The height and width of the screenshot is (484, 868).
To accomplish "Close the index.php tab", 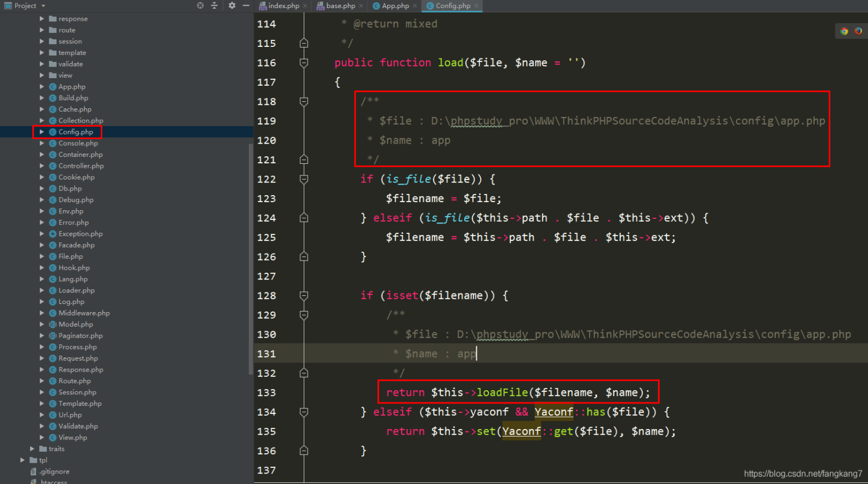I will [x=305, y=6].
